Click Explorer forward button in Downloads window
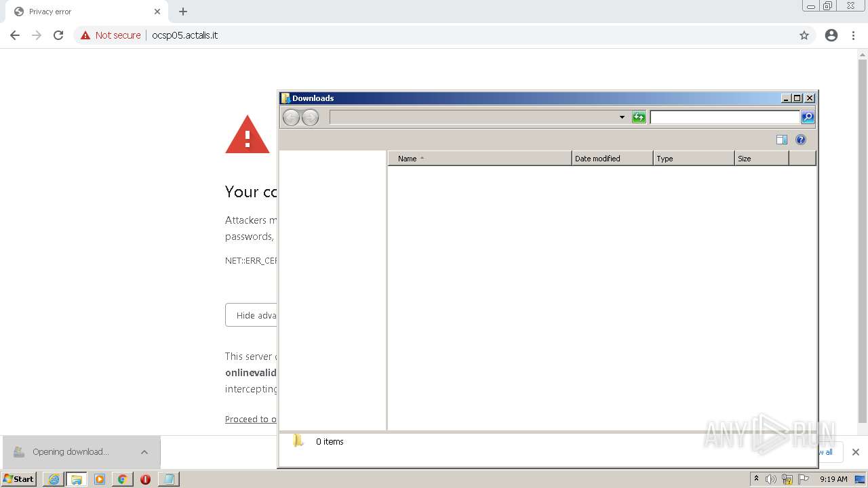 (310, 118)
